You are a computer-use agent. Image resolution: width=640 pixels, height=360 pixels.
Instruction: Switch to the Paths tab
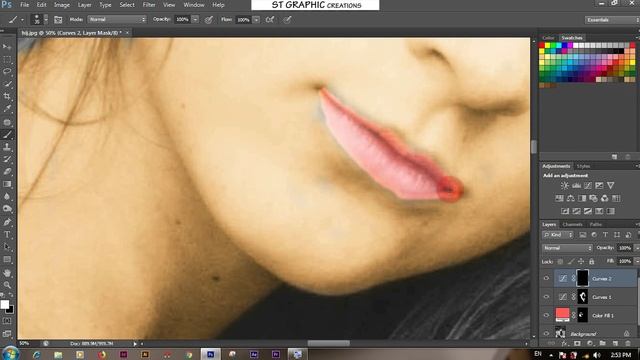tap(596, 224)
